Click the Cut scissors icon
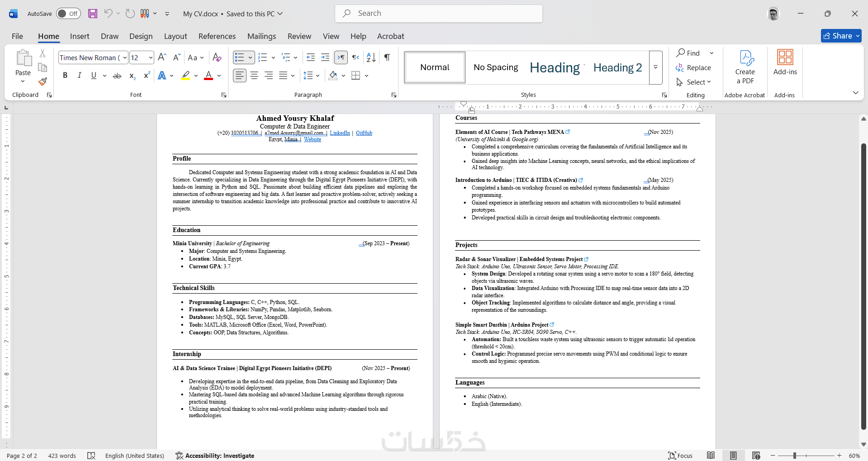Screen dimensions: 868x461 pos(43,53)
